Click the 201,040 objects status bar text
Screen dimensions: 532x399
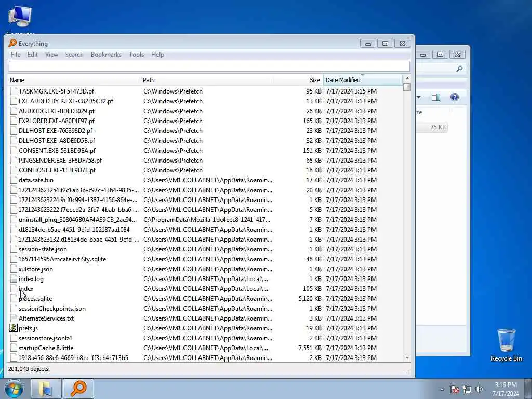(x=29, y=369)
